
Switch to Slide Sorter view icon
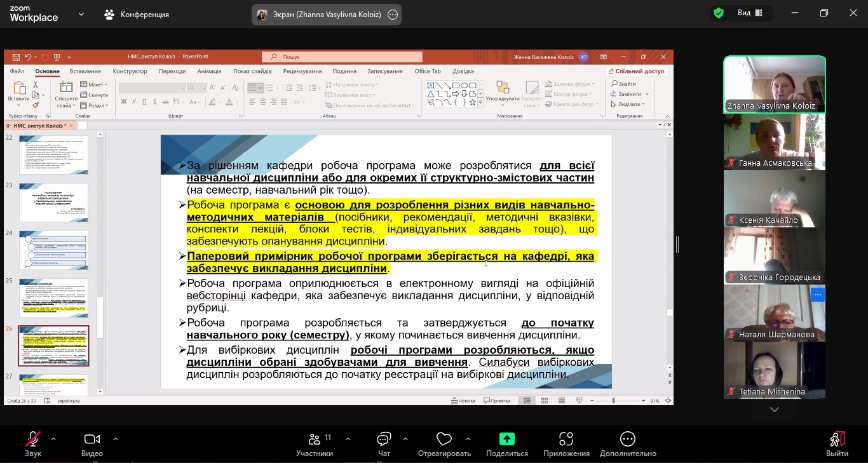[x=545, y=401]
